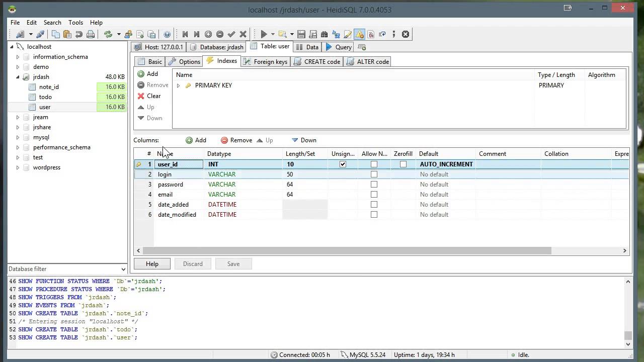Click the blue Help question-mark toolbar icon

pyautogui.click(x=167, y=34)
